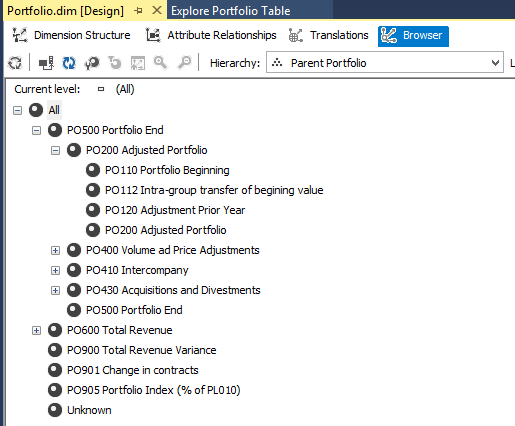The height and width of the screenshot is (426, 515).
Task: Expand the PO410 Intercompany node
Action: coord(55,270)
